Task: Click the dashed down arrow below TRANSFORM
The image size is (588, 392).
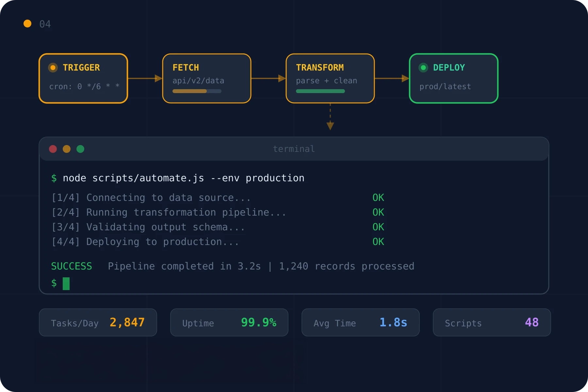Action: (x=330, y=117)
